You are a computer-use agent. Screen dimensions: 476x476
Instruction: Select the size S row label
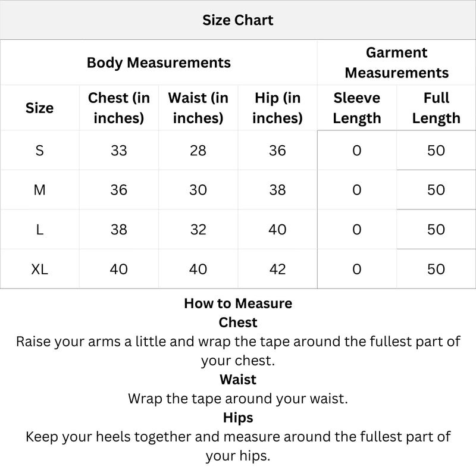39,151
